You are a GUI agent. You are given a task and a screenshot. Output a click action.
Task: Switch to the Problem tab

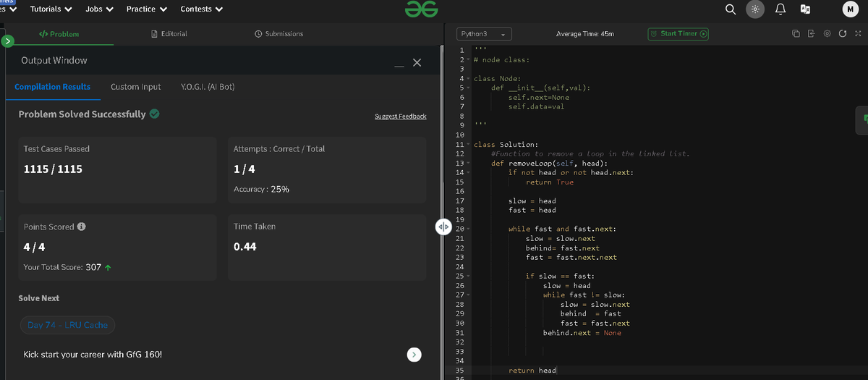click(59, 34)
